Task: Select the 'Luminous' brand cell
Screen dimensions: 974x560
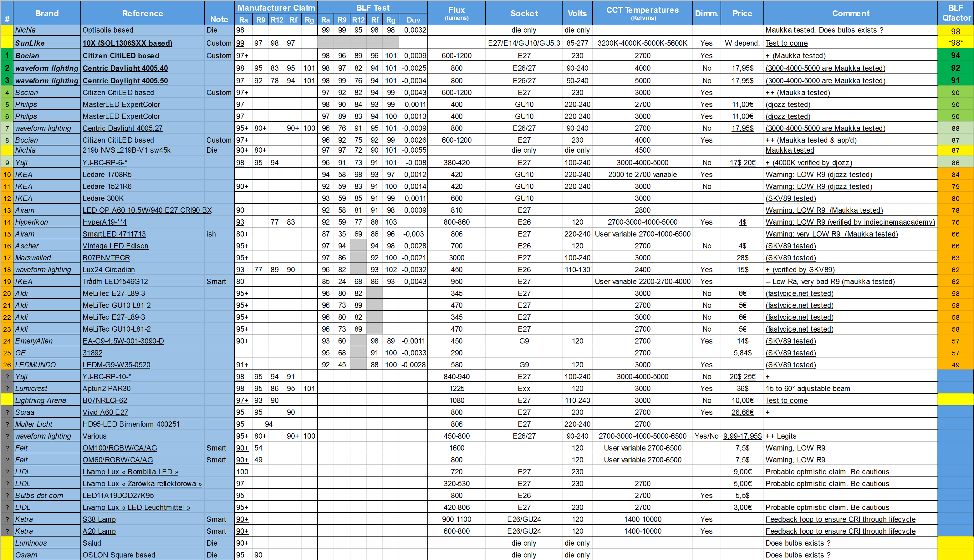Action: (x=47, y=543)
